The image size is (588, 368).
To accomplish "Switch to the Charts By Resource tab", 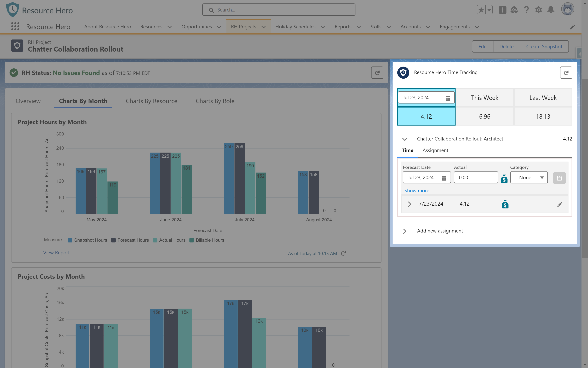I will (x=151, y=101).
